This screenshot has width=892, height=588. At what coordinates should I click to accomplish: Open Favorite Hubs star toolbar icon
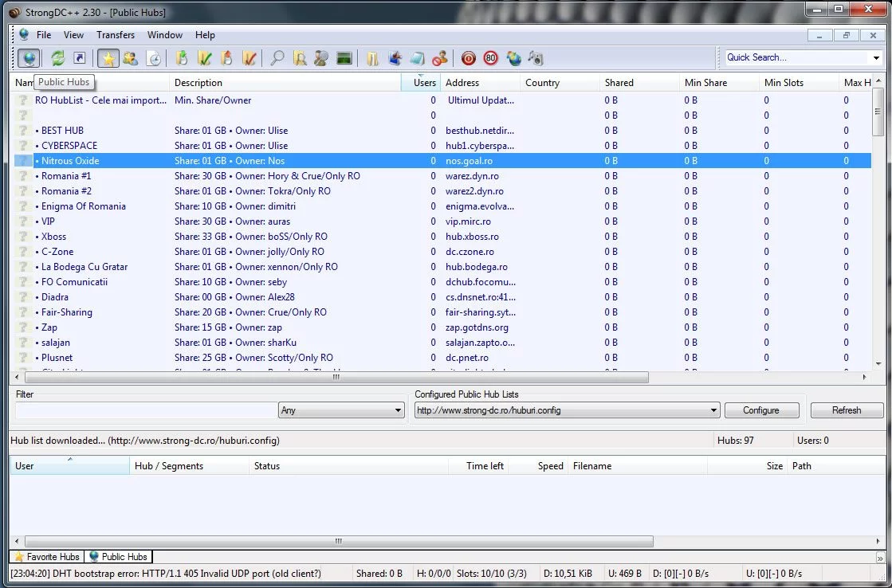[x=108, y=58]
